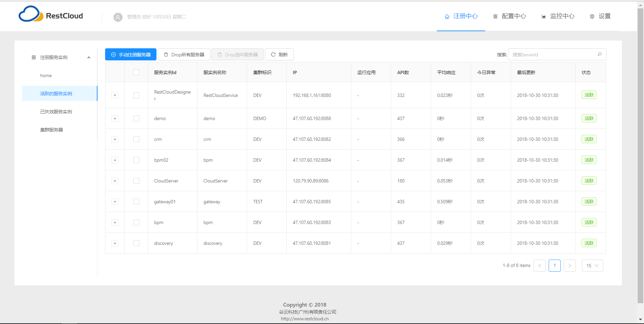The image size is (644, 324).
Task: Collapse the 注册服务实例 sidebar menu
Action: pyautogui.click(x=60, y=57)
